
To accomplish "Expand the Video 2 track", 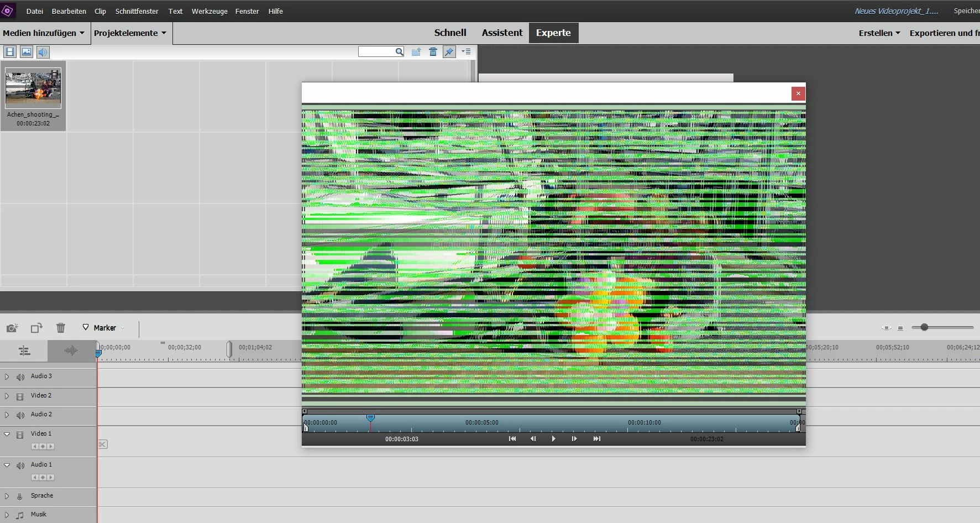I will [x=7, y=396].
